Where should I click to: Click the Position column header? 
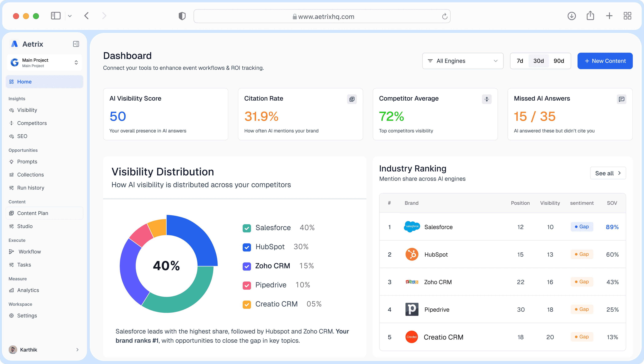click(x=520, y=203)
